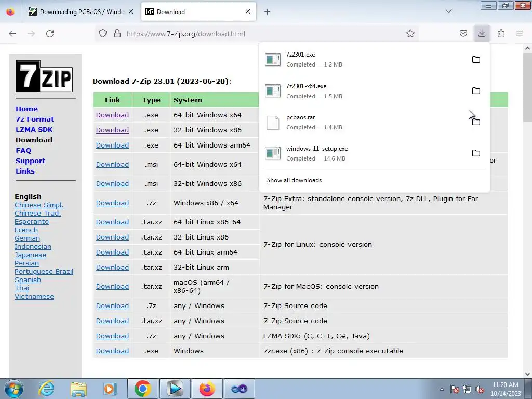Save page to Pocket
Image resolution: width=532 pixels, height=399 pixels.
[463, 34]
